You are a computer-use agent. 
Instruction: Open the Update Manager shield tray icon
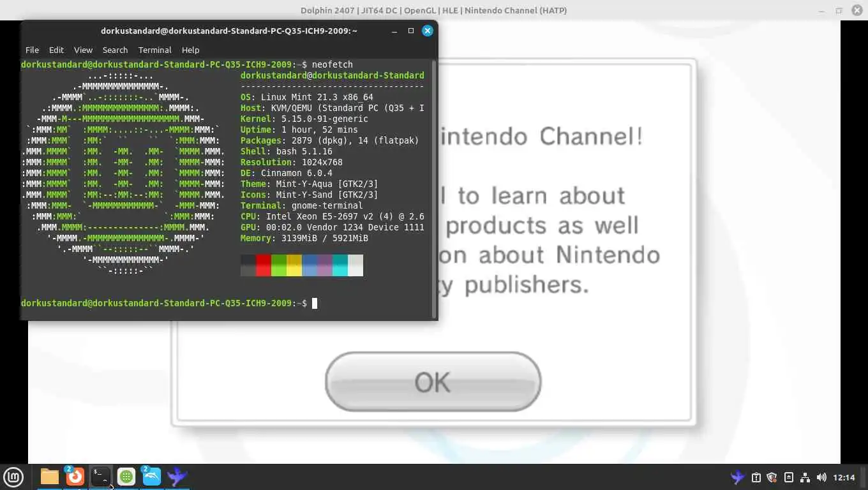pos(772,477)
